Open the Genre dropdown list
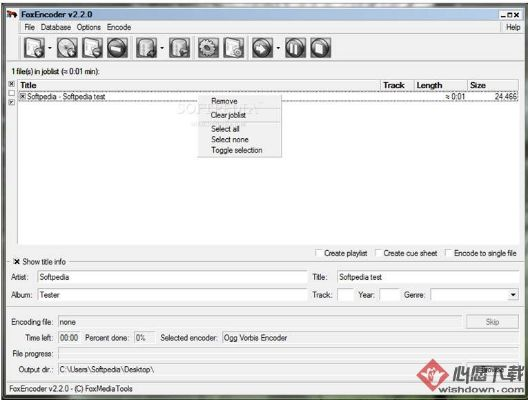The height and width of the screenshot is (400, 528). (513, 295)
